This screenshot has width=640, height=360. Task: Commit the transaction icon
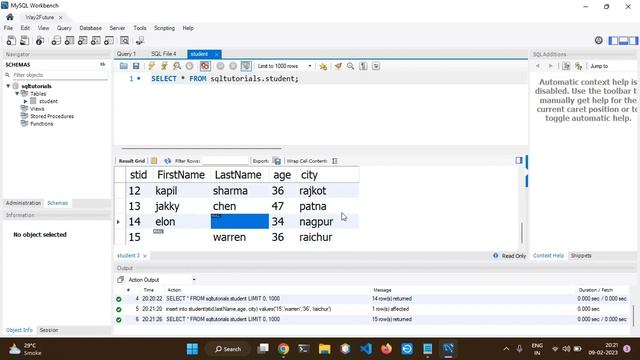[x=220, y=66]
